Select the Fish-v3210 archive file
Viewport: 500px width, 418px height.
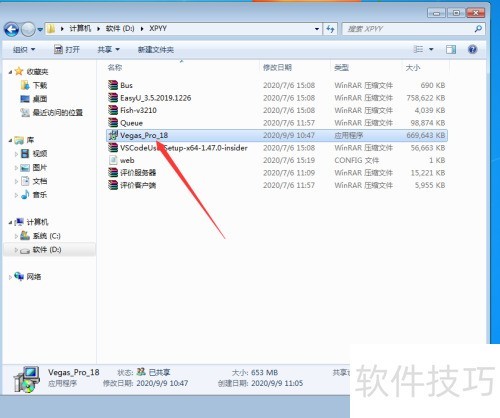pyautogui.click(x=277, y=110)
